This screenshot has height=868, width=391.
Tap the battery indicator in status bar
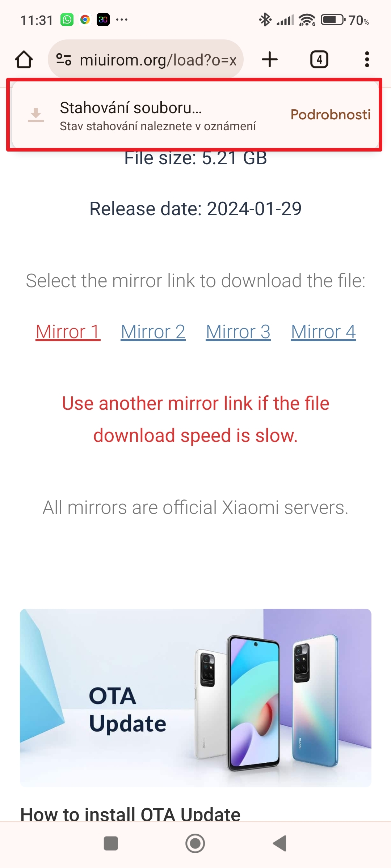(333, 20)
